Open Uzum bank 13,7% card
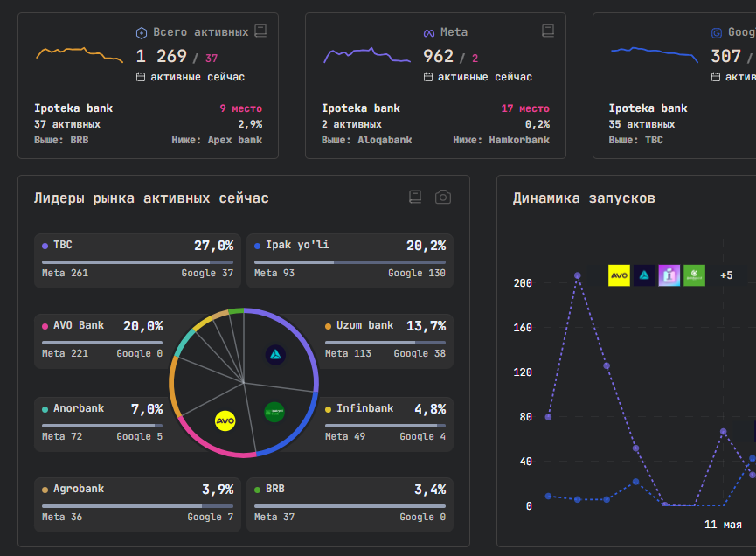756x556 pixels. tap(385, 342)
